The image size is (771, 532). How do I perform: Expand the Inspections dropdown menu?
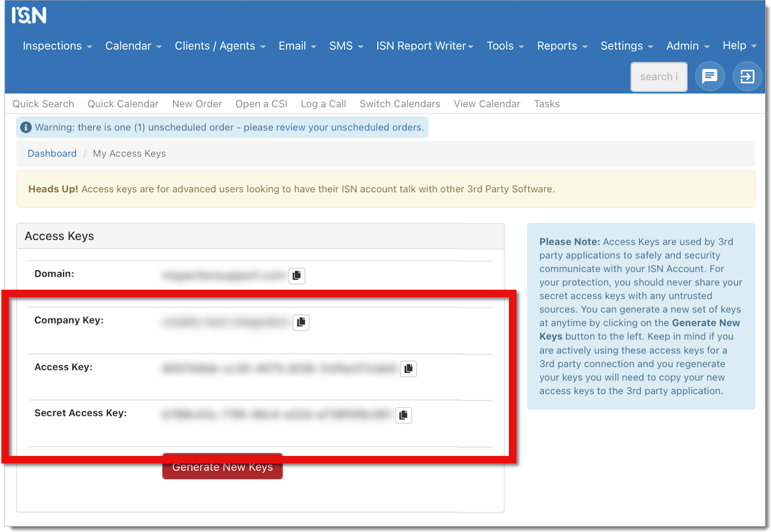[x=57, y=46]
